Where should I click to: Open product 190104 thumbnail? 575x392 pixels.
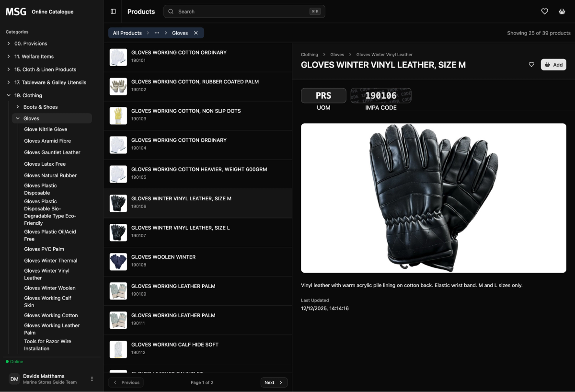(118, 145)
